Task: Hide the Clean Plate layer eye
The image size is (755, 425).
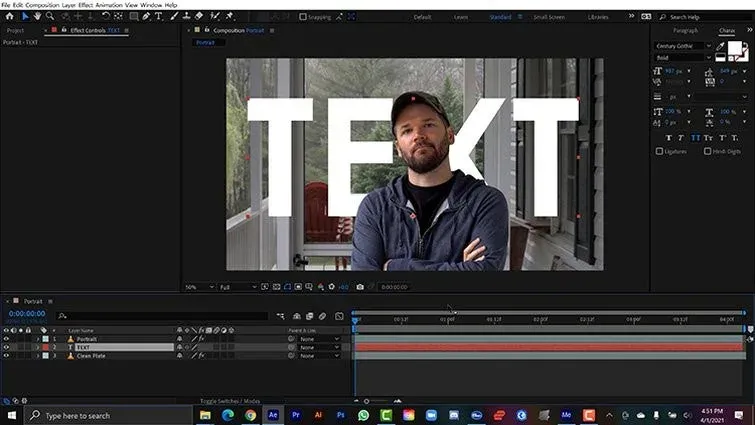Action: [x=6, y=356]
